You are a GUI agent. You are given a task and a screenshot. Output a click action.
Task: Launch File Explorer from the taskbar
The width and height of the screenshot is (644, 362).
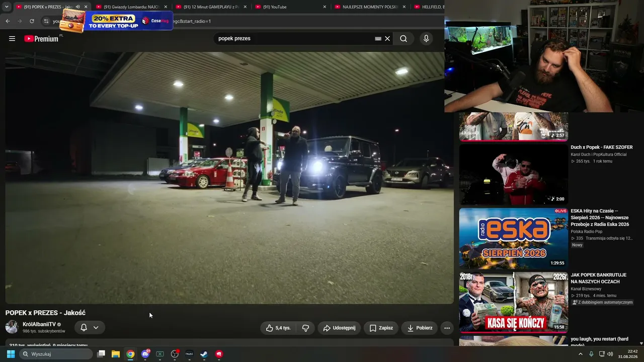click(x=116, y=354)
